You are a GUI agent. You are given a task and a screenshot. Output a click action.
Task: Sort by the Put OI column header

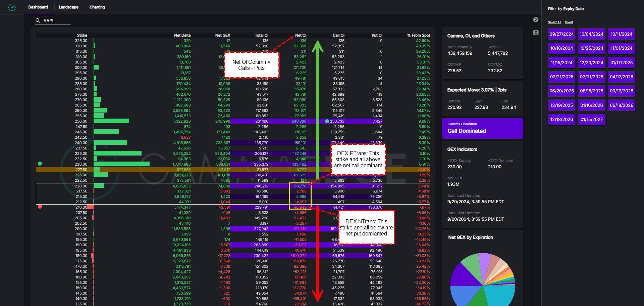[x=377, y=35]
